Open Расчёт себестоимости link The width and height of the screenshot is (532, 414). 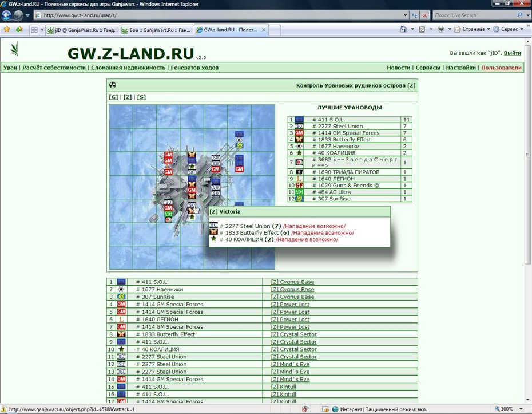click(54, 68)
